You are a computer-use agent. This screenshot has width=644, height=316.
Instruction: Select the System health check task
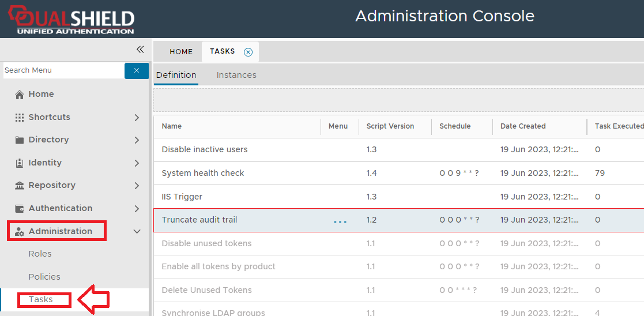click(203, 173)
